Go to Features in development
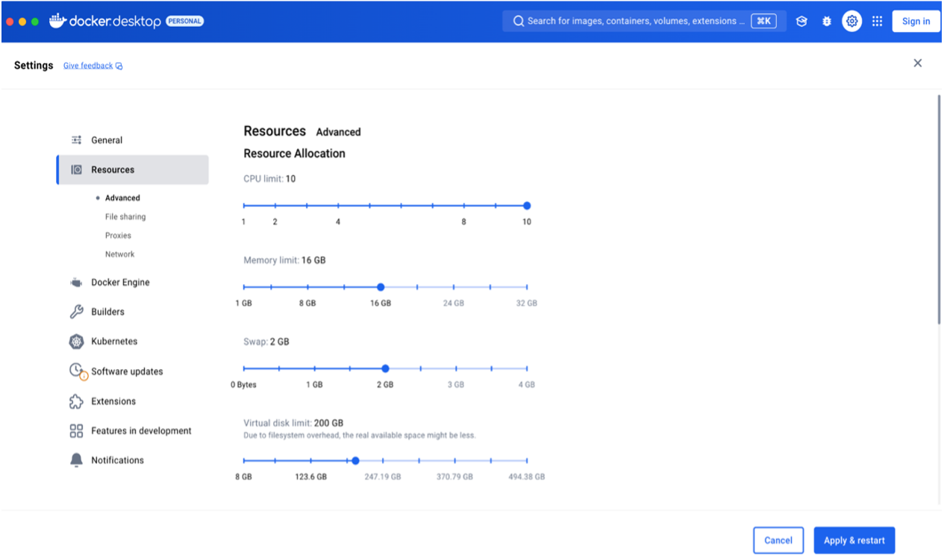 point(141,431)
